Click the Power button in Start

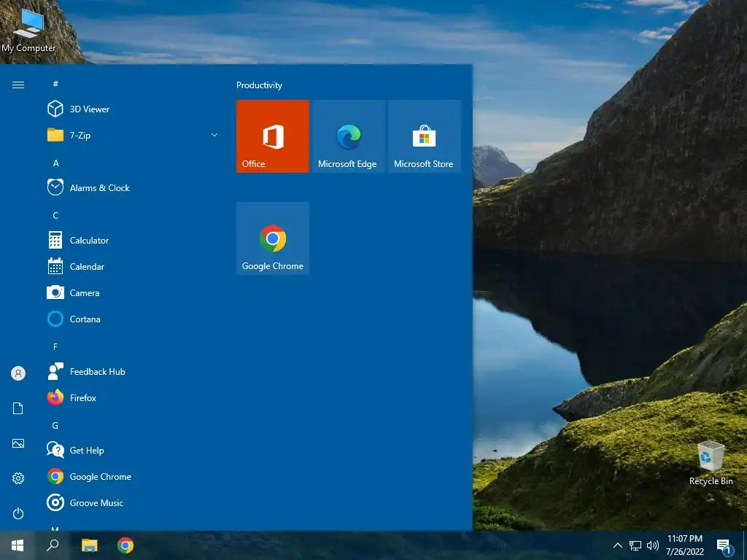pyautogui.click(x=18, y=513)
